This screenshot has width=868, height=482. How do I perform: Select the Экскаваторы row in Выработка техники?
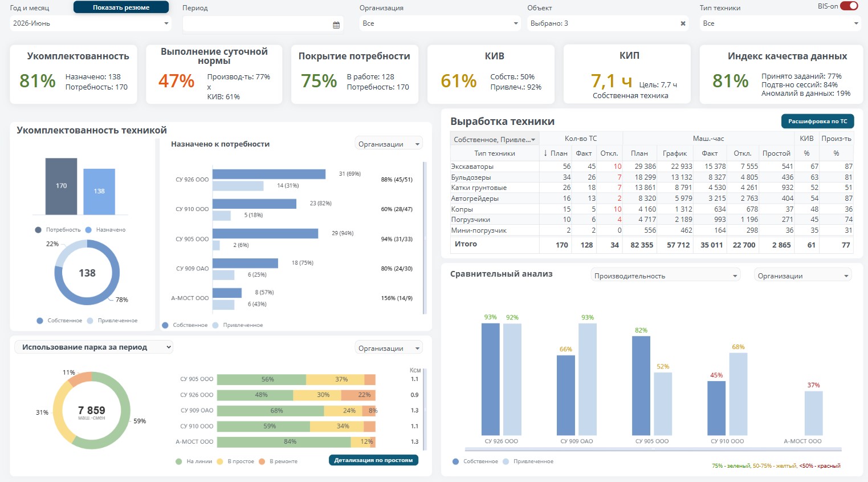tap(652, 167)
